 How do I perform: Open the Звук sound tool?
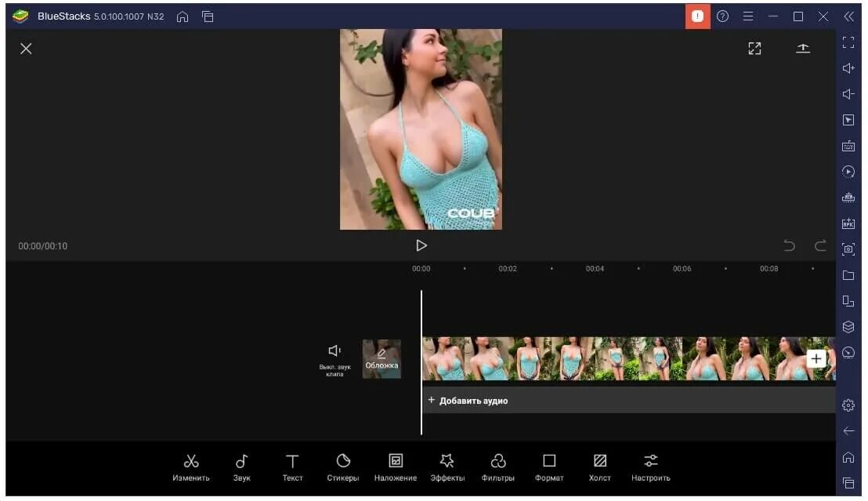(x=242, y=468)
